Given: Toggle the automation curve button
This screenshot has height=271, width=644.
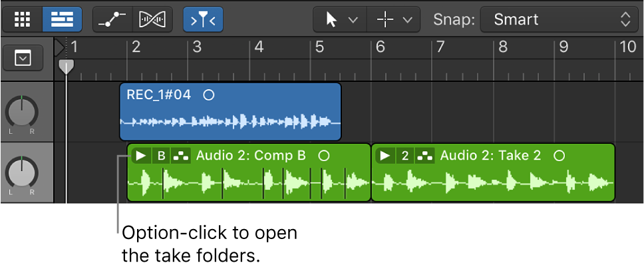Looking at the screenshot, I should (112, 19).
